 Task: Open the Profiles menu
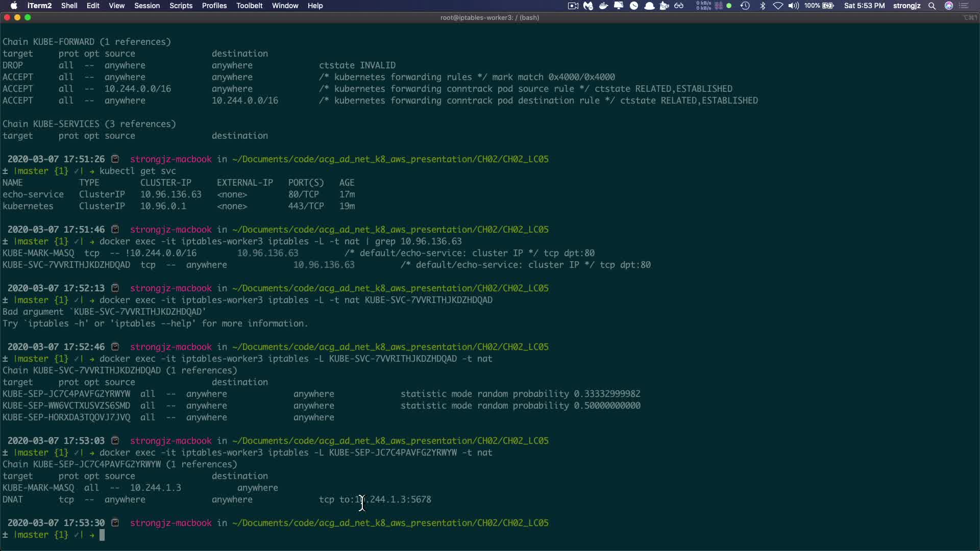pyautogui.click(x=214, y=6)
